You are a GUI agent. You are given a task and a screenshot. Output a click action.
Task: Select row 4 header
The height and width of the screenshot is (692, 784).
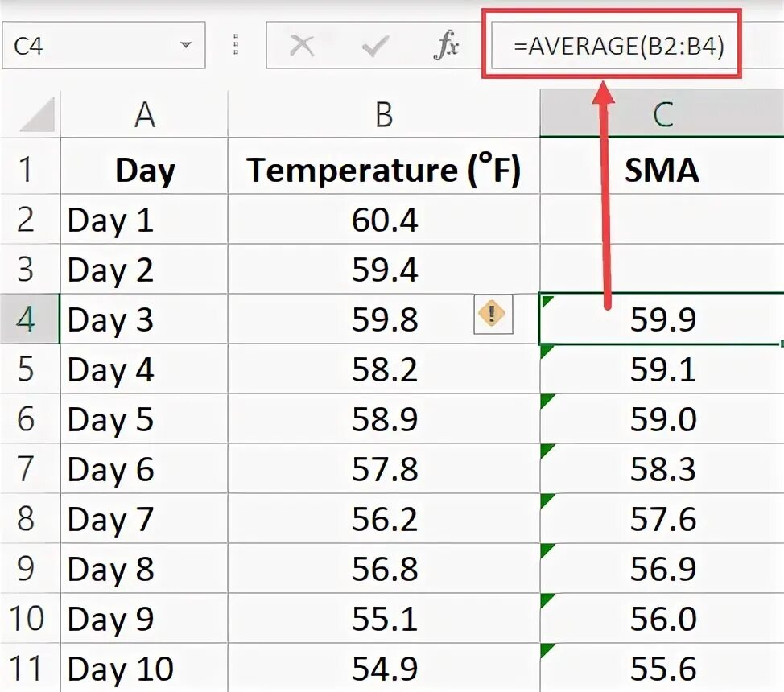27,319
